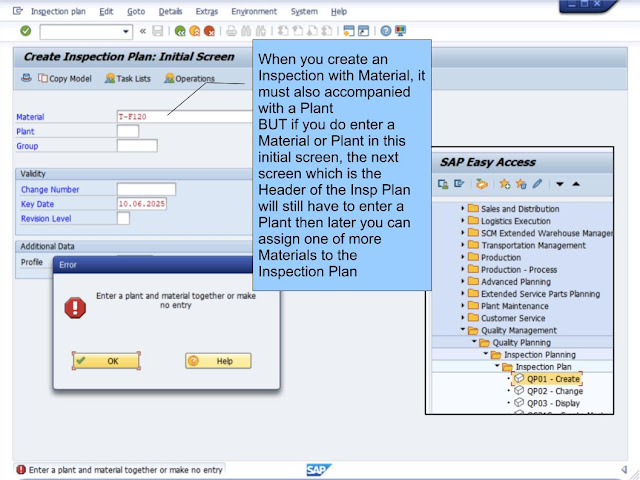Screen dimensions: 640x480
Task: Collapse the Quality Management folder
Action: click(462, 329)
